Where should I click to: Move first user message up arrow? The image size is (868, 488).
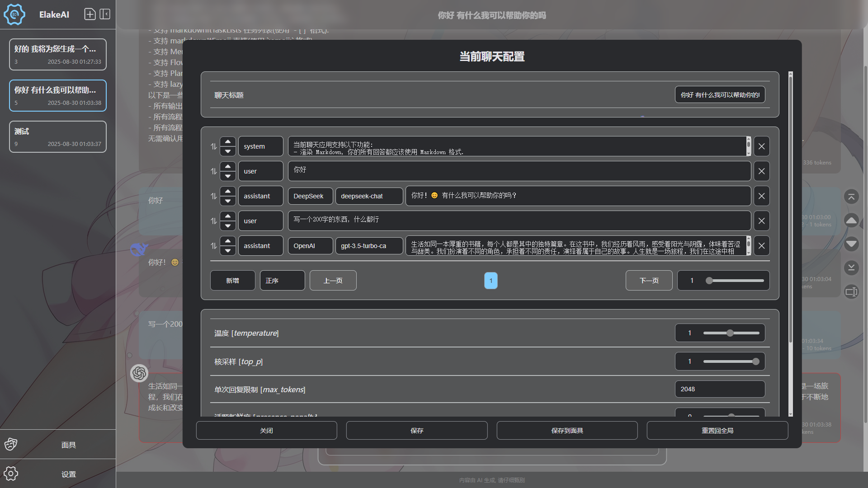click(x=228, y=166)
